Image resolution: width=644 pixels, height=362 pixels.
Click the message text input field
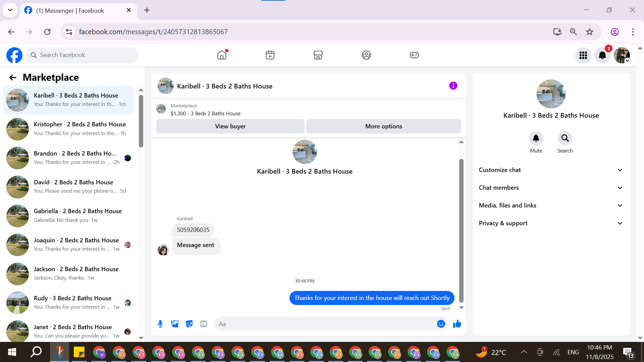[325, 324]
